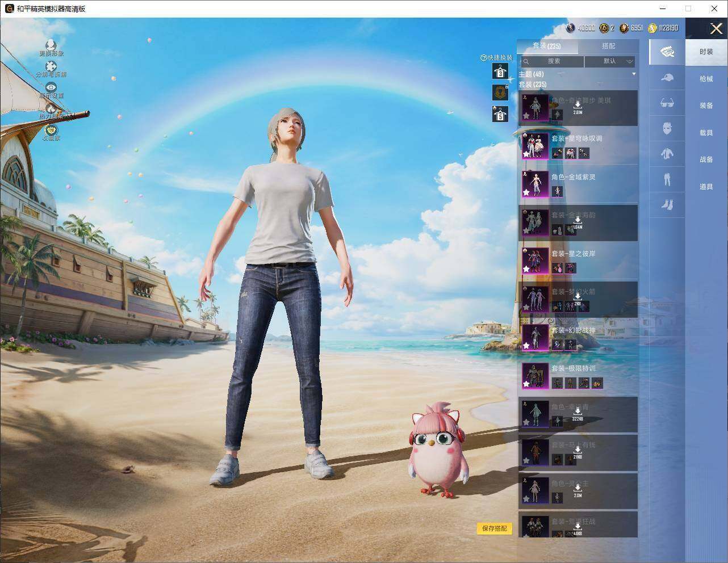Favorite star on 角色-金域紫灵

pyautogui.click(x=526, y=193)
